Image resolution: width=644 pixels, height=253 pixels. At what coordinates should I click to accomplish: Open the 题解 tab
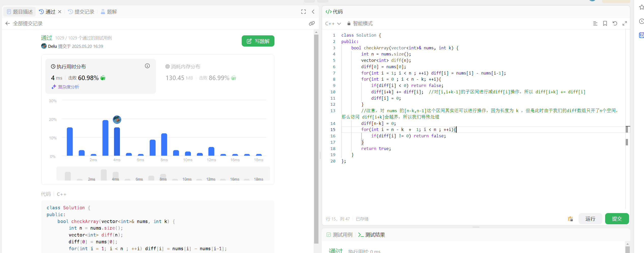click(x=109, y=12)
